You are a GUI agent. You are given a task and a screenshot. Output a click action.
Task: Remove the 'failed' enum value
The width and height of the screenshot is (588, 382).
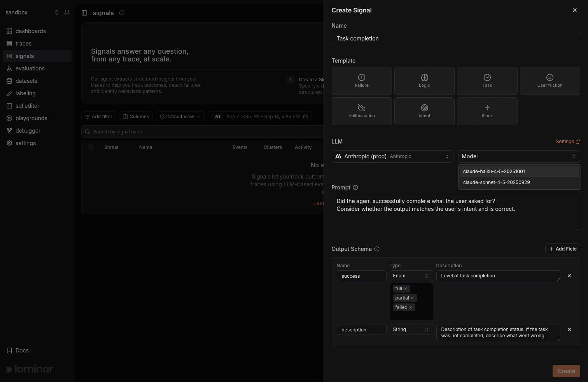click(x=411, y=307)
